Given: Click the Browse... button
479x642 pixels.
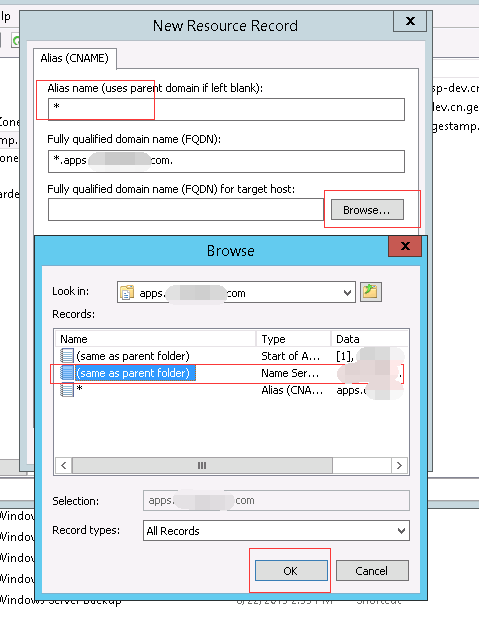Looking at the screenshot, I should coord(367,210).
